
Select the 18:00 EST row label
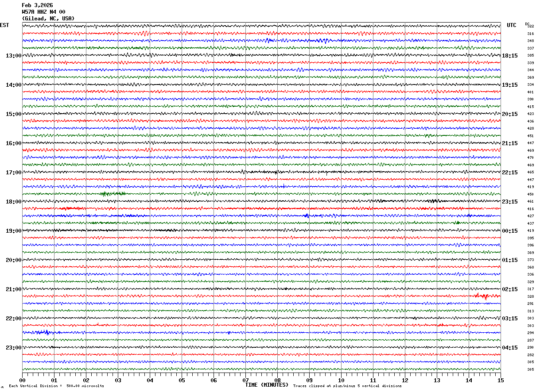click(13, 202)
